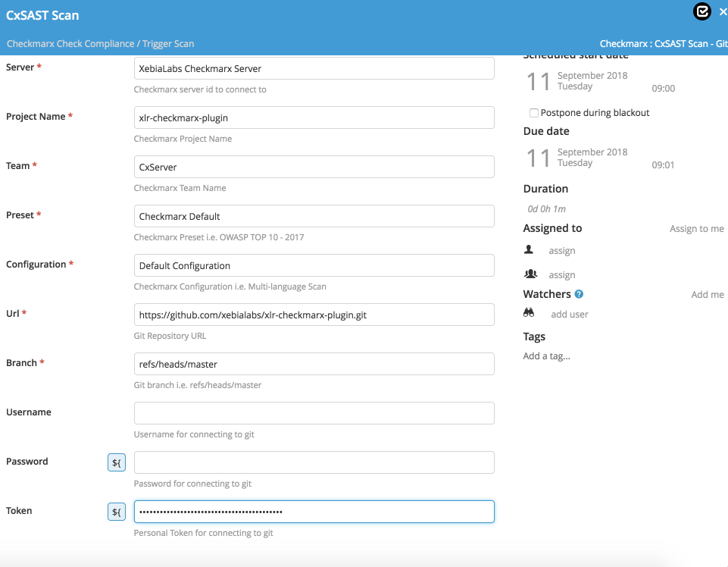Click the binoculars watchers icon
This screenshot has width=728, height=567.
click(x=529, y=313)
